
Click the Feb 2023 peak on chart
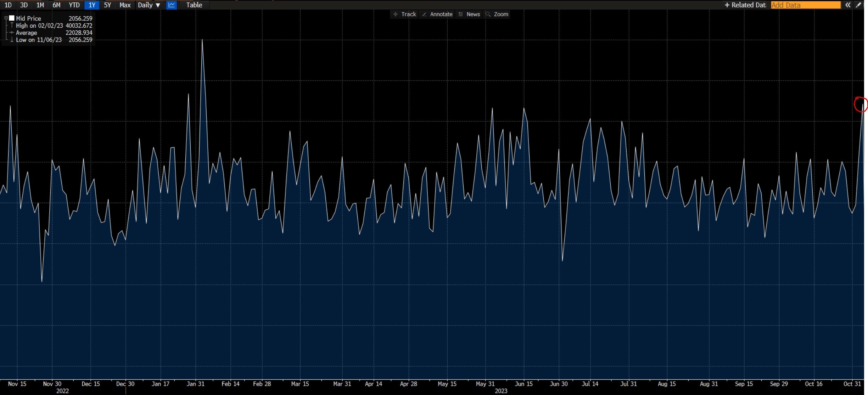(x=202, y=40)
